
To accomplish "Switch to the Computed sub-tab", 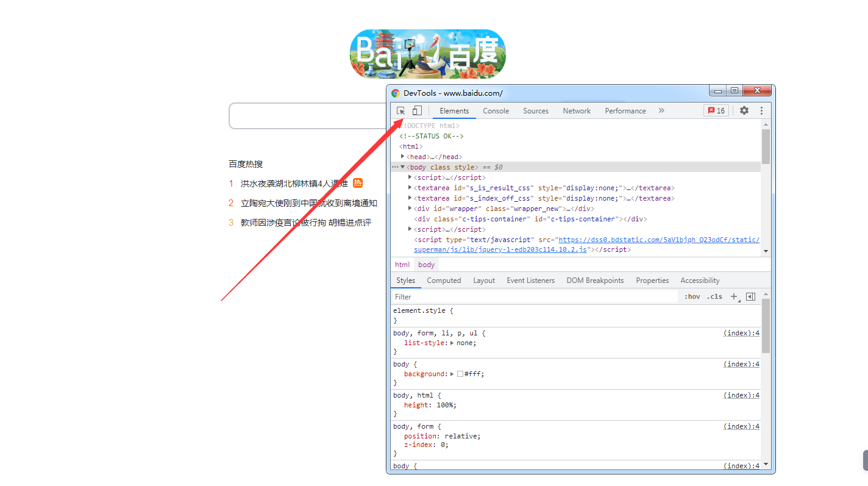I will pos(444,281).
